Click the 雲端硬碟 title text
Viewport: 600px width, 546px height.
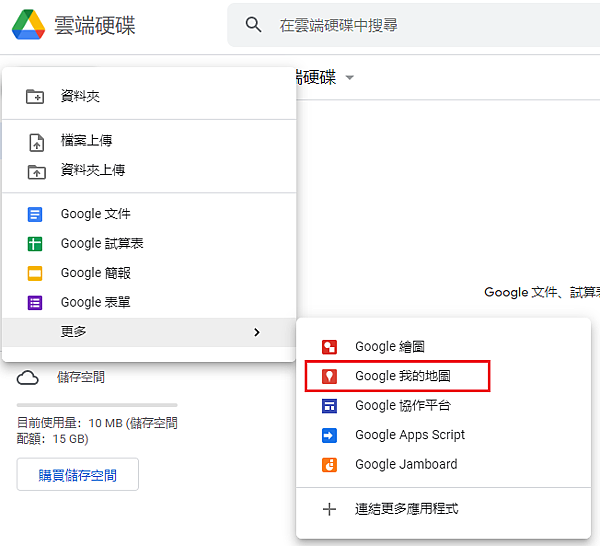pyautogui.click(x=95, y=25)
